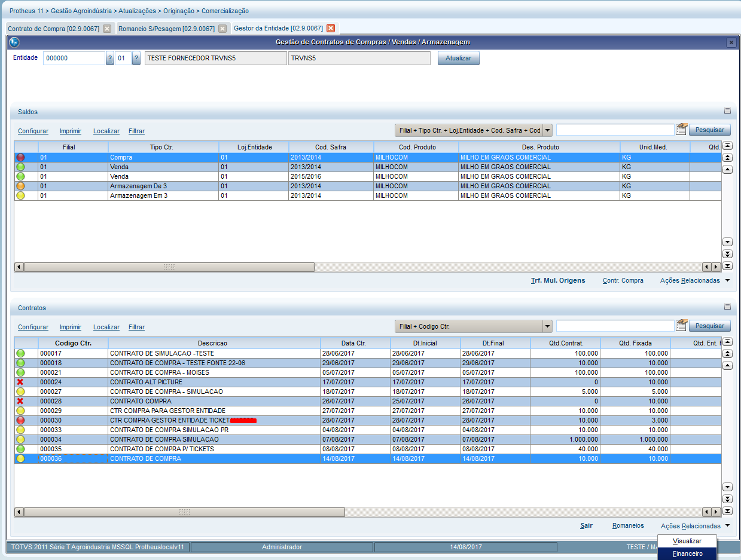The height and width of the screenshot is (560, 741).
Task: Select the Gestor da Entidade tab
Action: (278, 28)
